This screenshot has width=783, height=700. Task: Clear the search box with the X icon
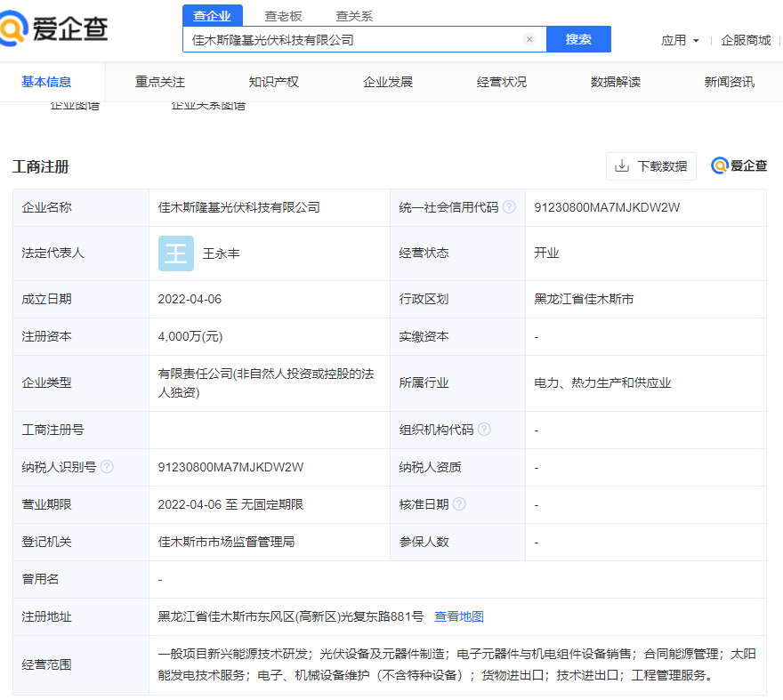click(x=529, y=39)
